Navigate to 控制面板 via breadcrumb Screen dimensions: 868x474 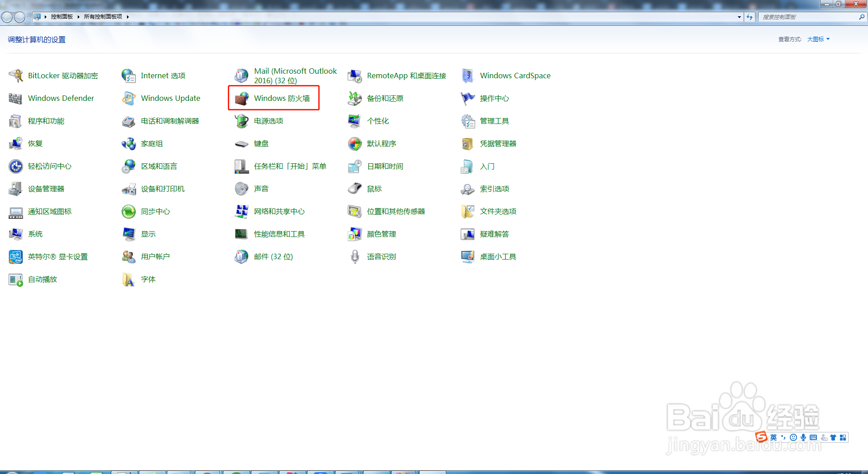coord(61,16)
